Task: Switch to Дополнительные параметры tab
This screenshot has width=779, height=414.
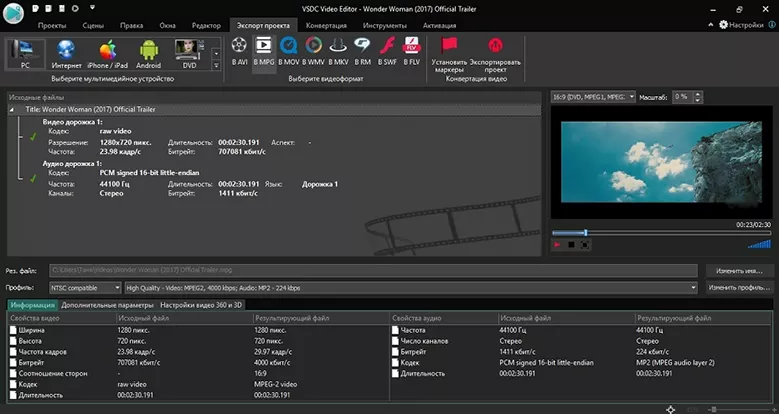Action: 107,305
